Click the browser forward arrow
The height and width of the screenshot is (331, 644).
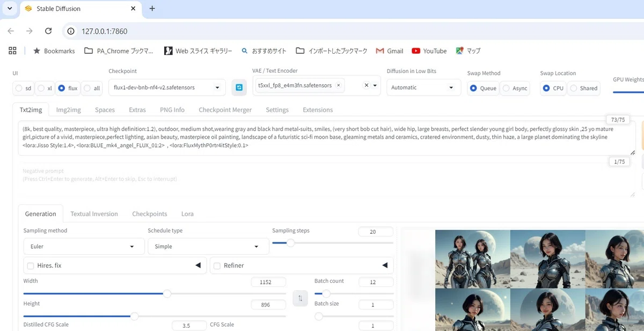[30, 31]
